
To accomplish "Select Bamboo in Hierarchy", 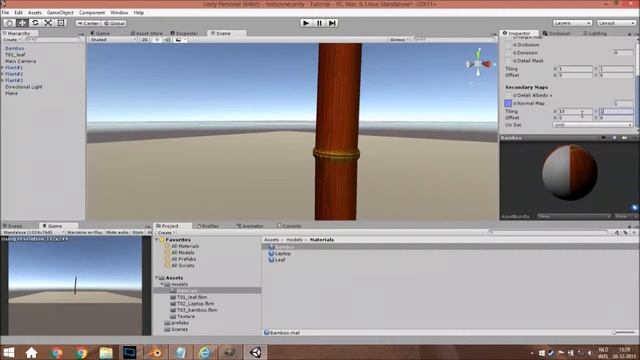I will point(15,48).
